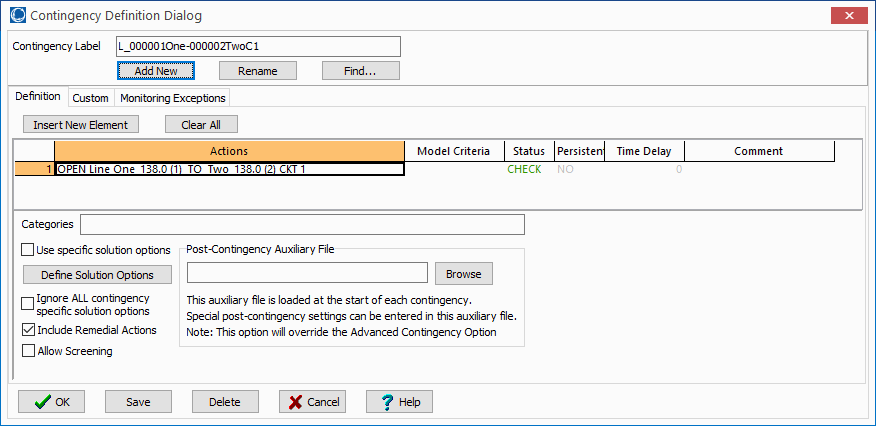876x426 pixels.
Task: Toggle Ignore ALL contingency specific solution options
Action: pyautogui.click(x=28, y=303)
